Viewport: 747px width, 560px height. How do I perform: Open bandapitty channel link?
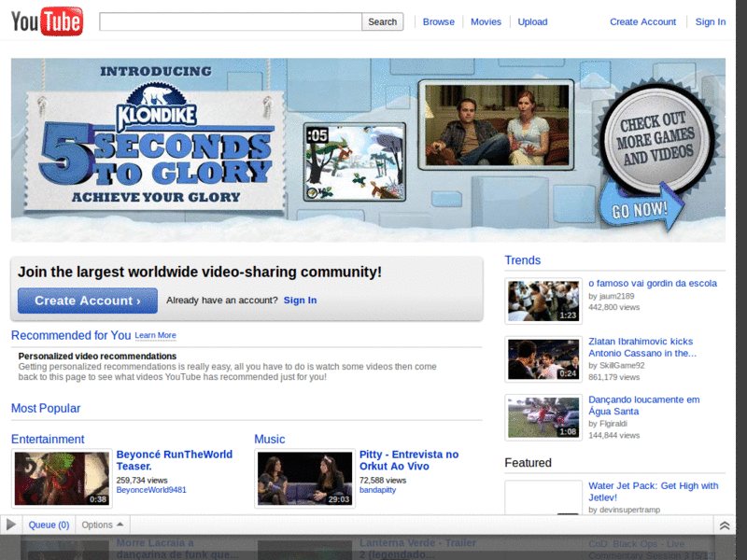pos(377,490)
